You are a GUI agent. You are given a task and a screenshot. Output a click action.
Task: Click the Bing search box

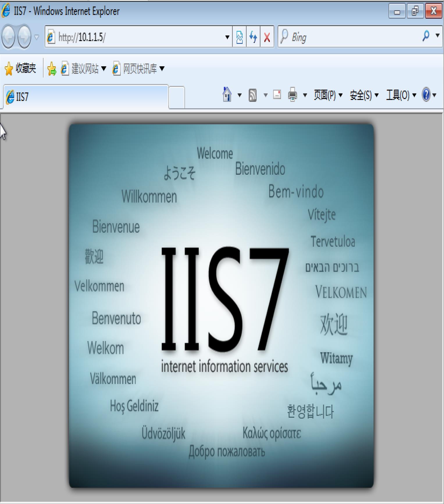(x=349, y=37)
